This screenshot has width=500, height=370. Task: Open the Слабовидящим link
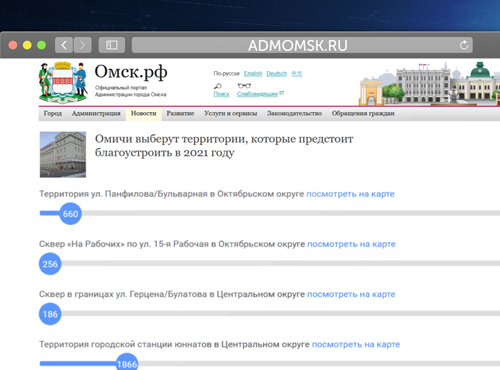click(x=257, y=94)
